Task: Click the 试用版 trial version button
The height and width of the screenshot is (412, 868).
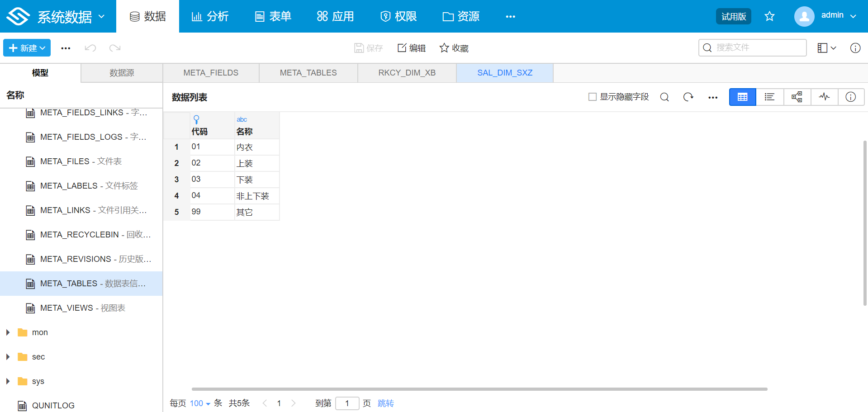Action: [733, 15]
